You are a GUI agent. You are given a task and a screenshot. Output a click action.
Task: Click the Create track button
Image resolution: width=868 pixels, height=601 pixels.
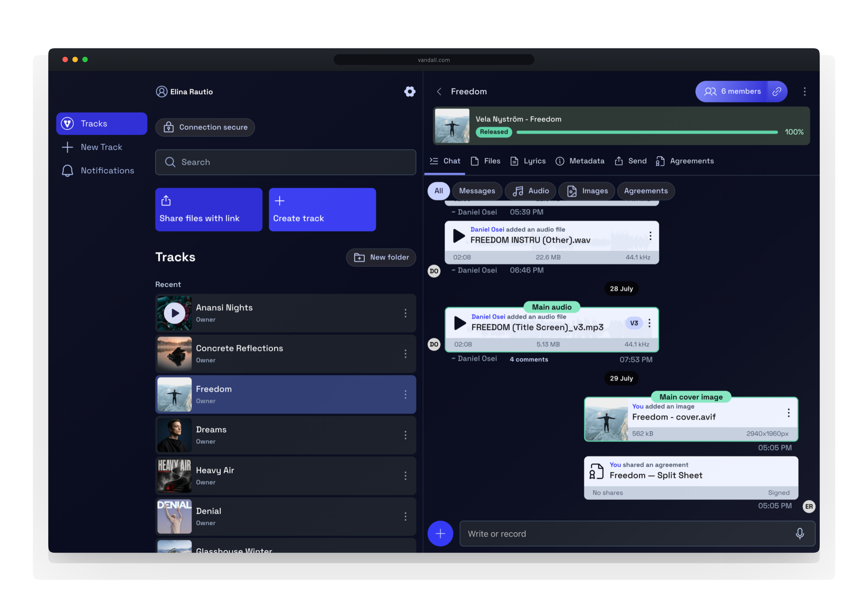point(322,209)
